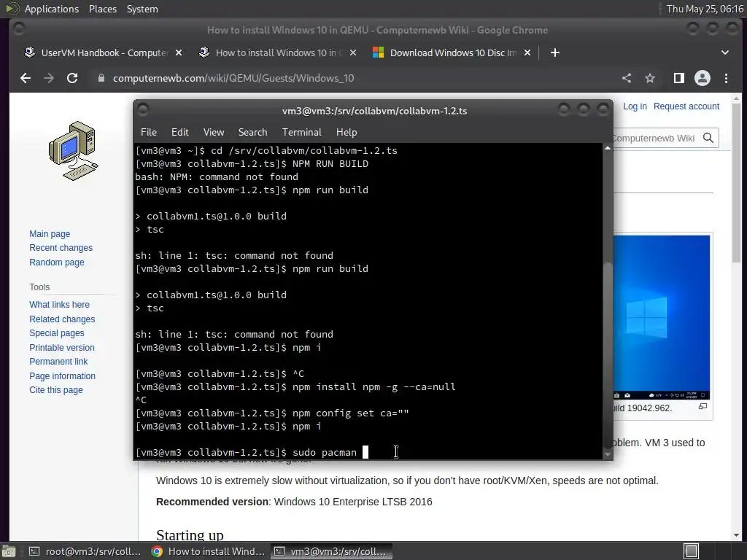Open the terminal Edit menu

tap(179, 132)
